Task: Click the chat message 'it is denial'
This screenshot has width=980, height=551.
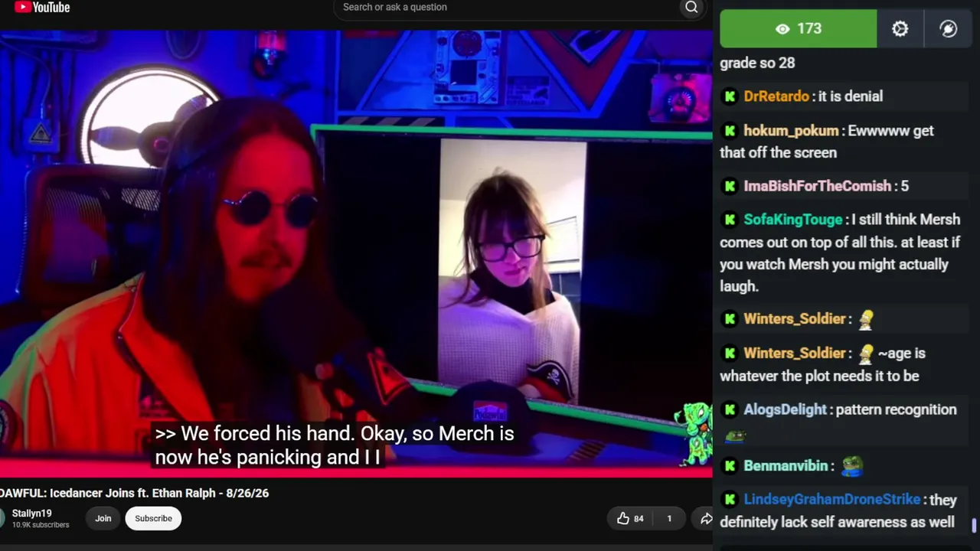Action: [x=851, y=96]
